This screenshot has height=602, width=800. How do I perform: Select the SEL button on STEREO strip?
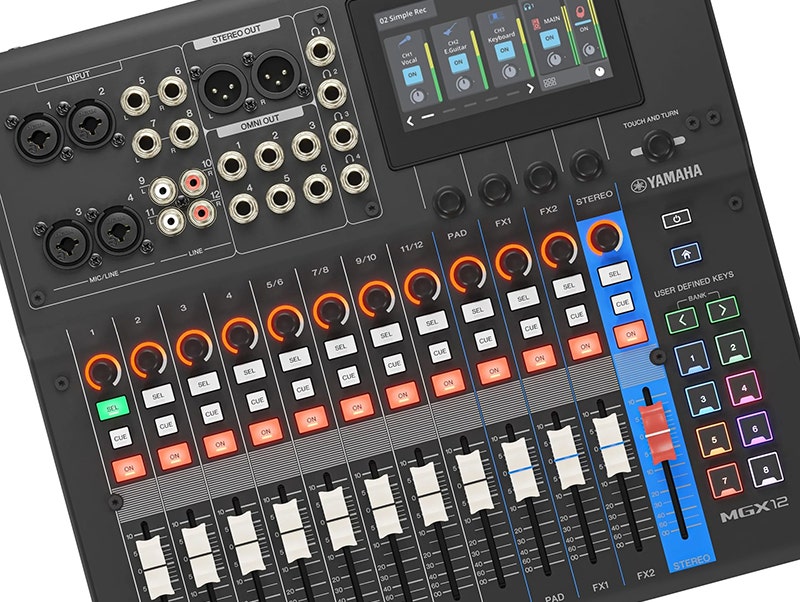[614, 274]
